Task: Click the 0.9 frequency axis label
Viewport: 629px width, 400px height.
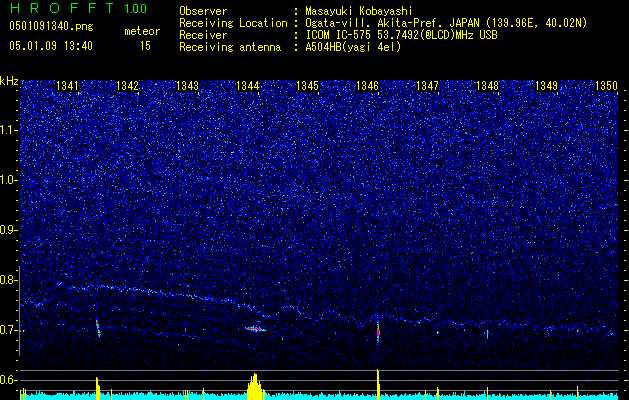Action: (8, 230)
